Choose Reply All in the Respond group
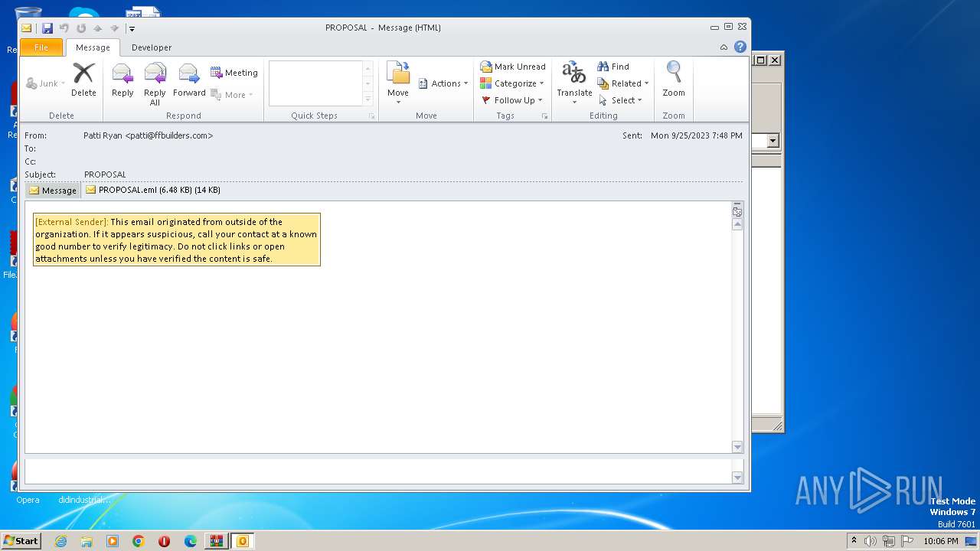Screen dimensions: 980x551 point(155,84)
